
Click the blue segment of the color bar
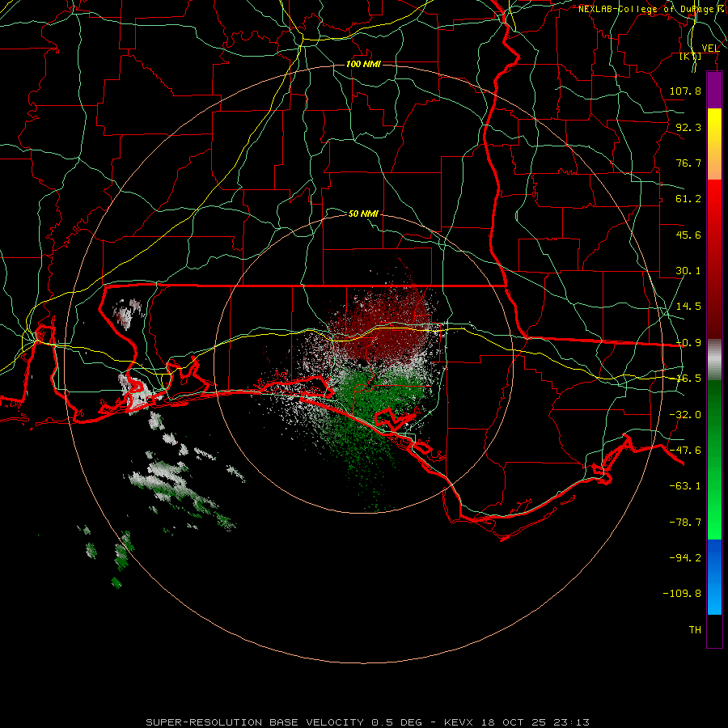click(x=714, y=577)
